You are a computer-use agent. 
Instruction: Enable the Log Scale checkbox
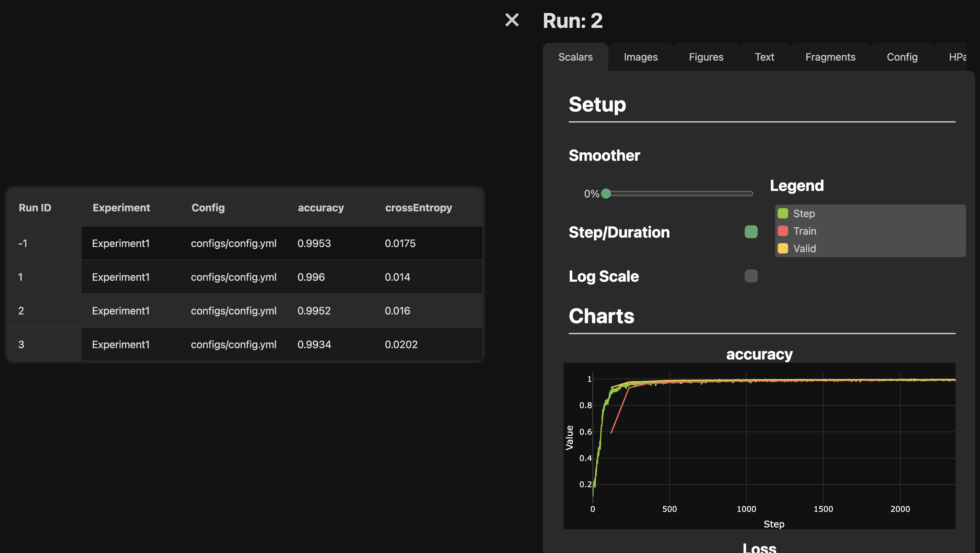pos(751,276)
